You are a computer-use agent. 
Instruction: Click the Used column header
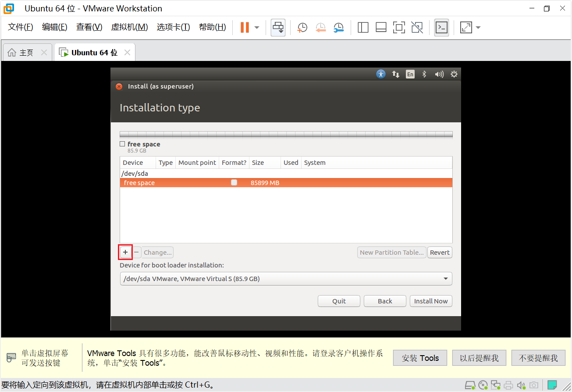[x=291, y=163]
